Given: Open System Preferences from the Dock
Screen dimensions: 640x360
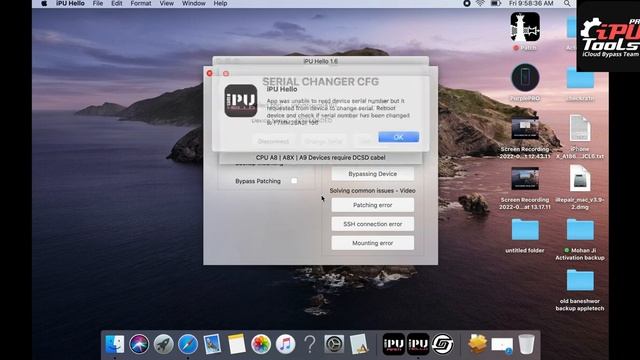Looking at the screenshot, I should [x=334, y=344].
